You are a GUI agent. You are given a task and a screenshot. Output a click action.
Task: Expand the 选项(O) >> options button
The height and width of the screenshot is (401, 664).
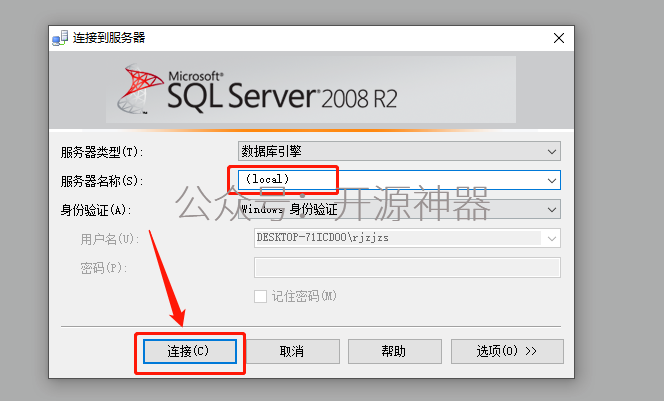click(x=507, y=351)
